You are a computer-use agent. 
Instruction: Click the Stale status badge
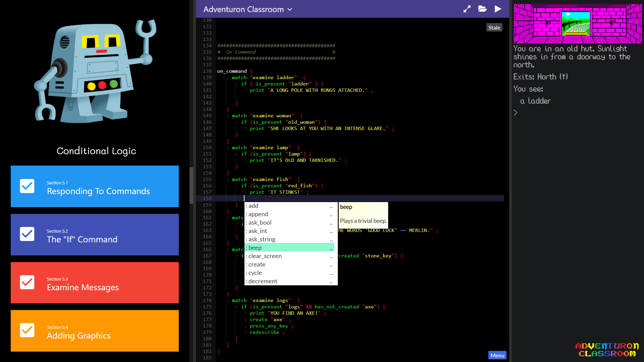(x=494, y=27)
